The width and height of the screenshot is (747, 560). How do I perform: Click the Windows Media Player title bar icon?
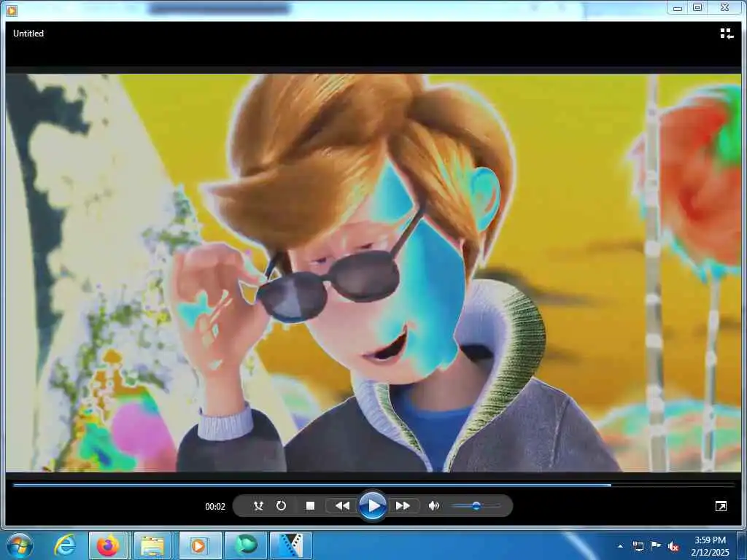12,10
